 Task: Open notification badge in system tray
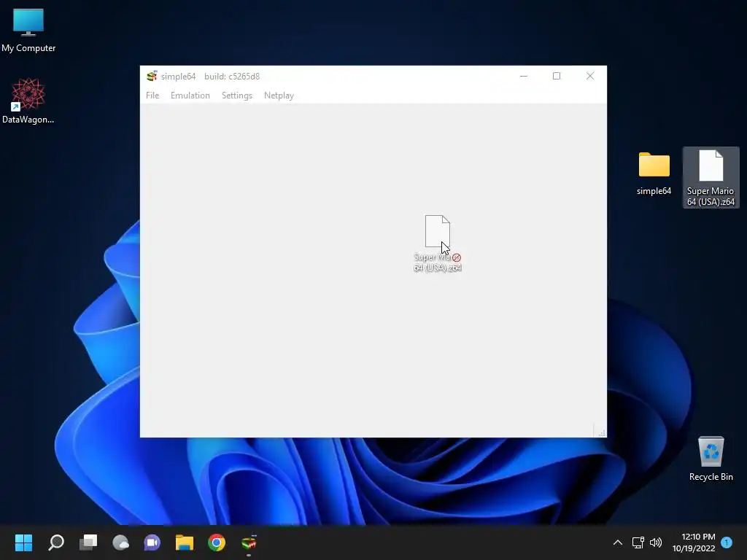click(727, 542)
